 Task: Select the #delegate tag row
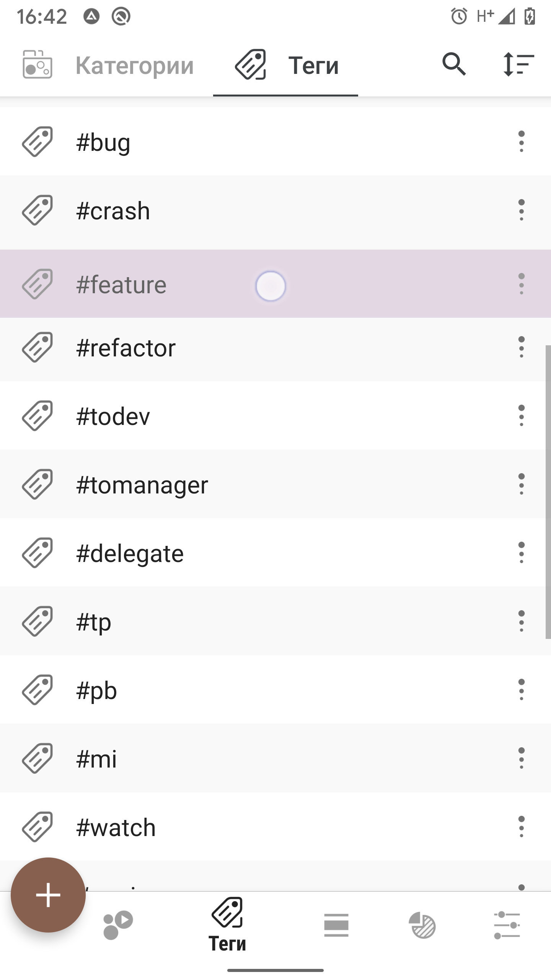pos(275,553)
